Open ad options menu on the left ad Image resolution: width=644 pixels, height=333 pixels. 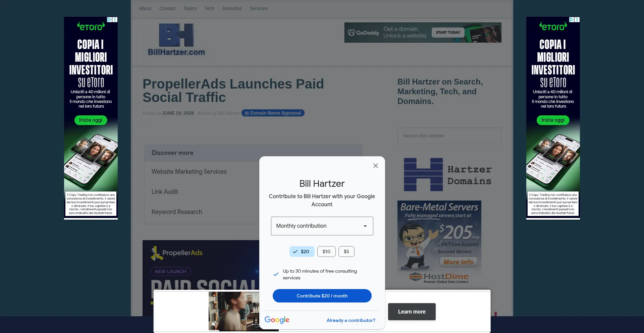[115, 20]
